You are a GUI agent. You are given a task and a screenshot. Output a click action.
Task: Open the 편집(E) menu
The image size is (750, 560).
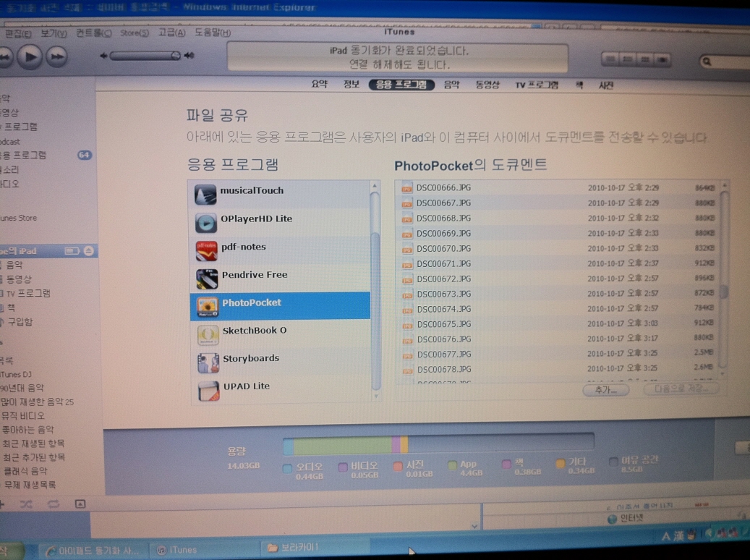[18, 33]
